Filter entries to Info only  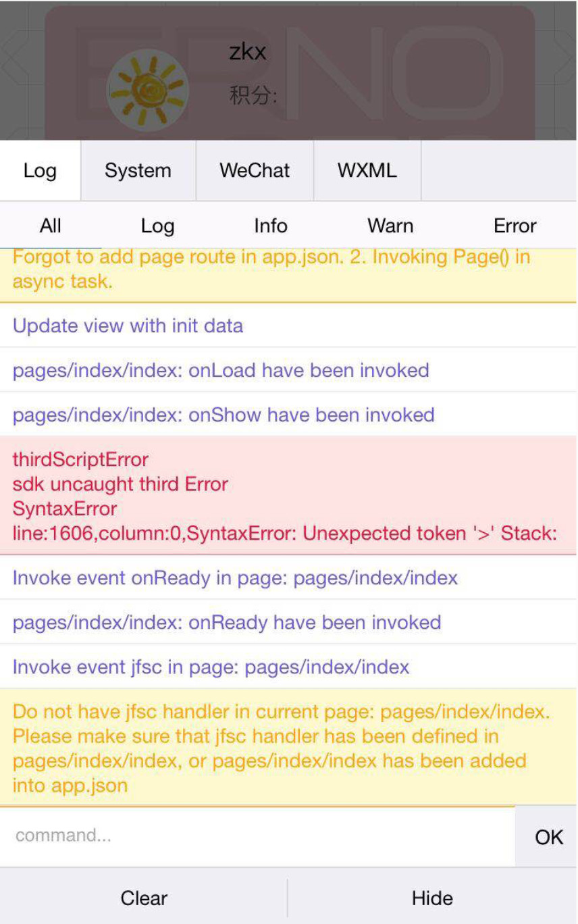(271, 226)
